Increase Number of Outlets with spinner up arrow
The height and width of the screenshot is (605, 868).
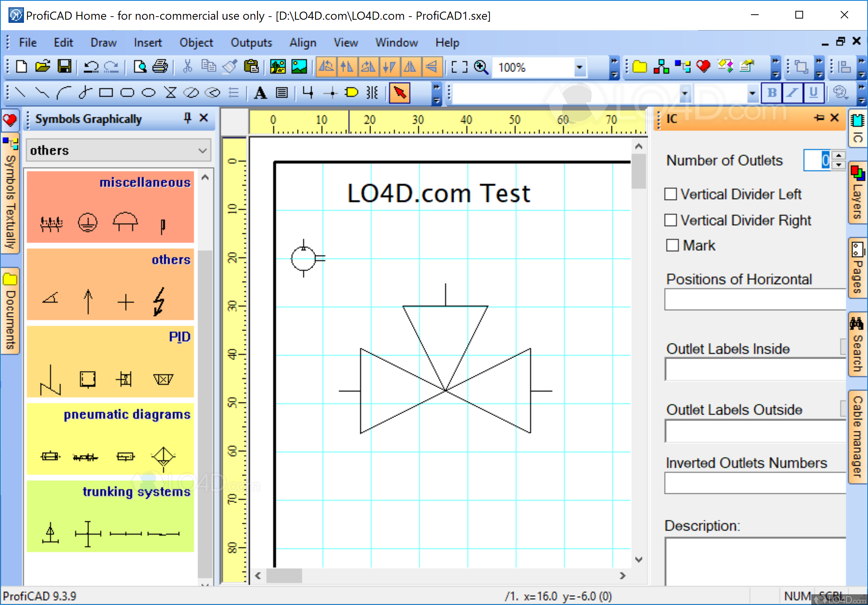point(838,156)
